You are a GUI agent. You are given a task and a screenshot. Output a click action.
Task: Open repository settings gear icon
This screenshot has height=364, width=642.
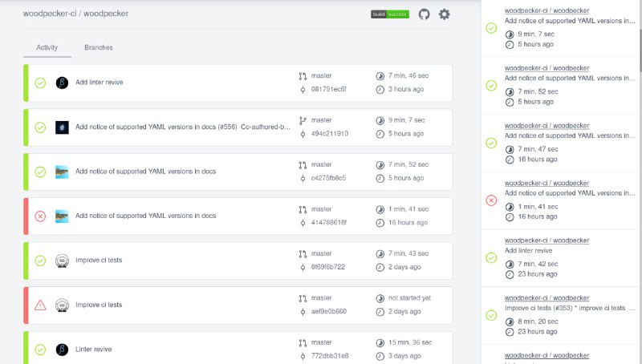click(445, 14)
